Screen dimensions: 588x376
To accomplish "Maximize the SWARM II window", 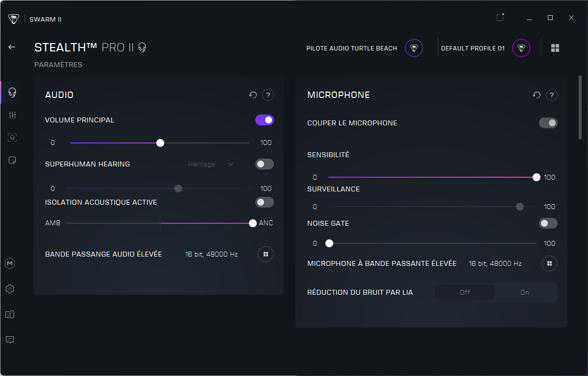I will 550,18.
